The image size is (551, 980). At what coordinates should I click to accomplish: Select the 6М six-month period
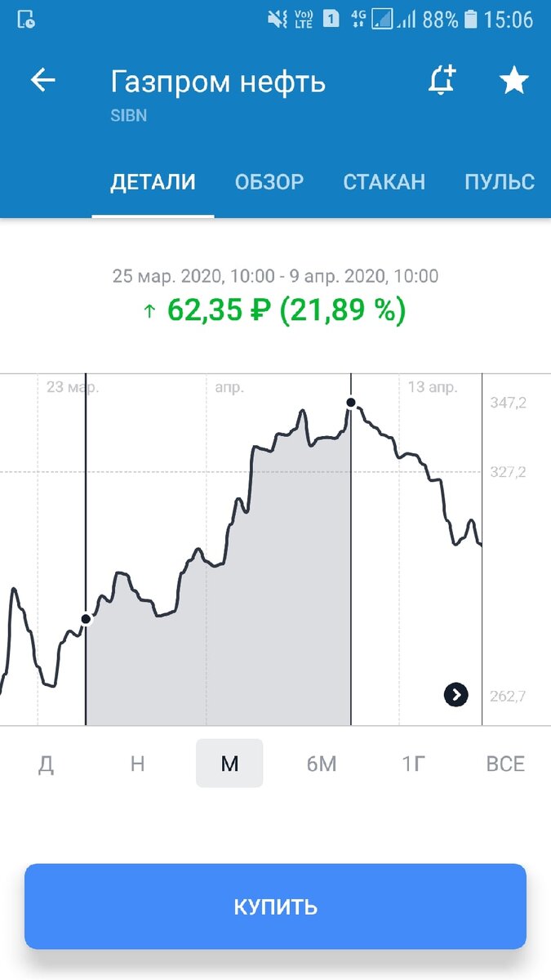tap(322, 764)
